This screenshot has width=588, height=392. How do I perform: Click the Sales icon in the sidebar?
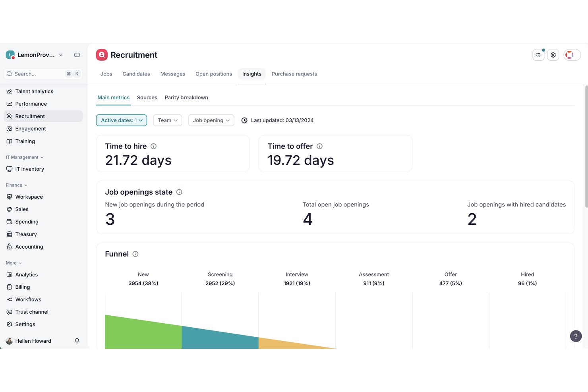[9, 209]
